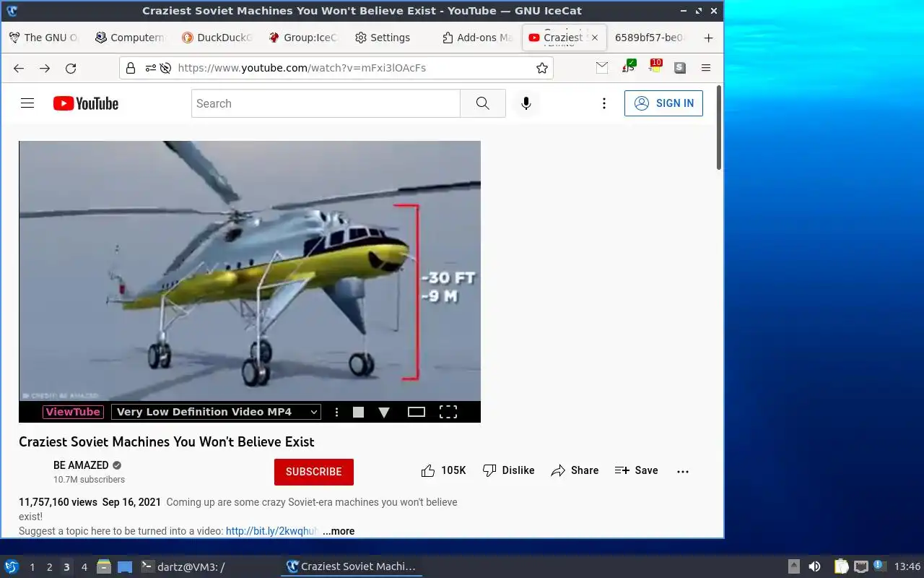Stop video with ViewTube square button
Image resolution: width=924 pixels, height=578 pixels.
click(x=358, y=412)
